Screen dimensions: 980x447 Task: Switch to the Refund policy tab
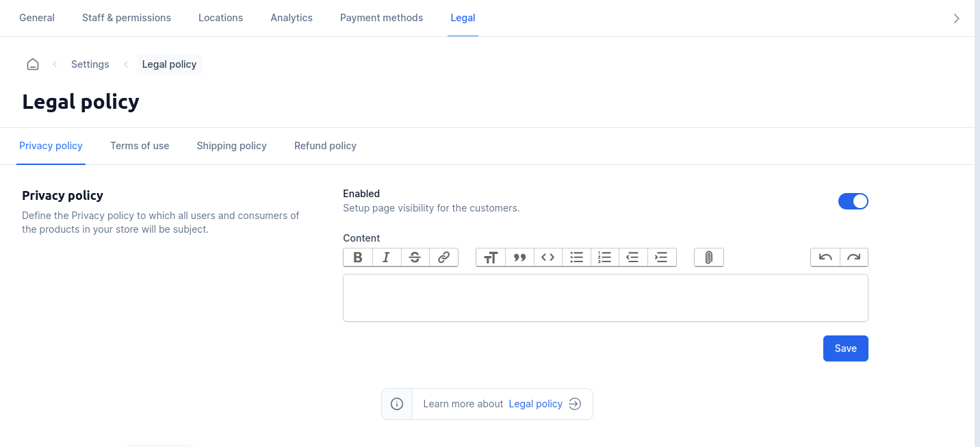point(325,146)
